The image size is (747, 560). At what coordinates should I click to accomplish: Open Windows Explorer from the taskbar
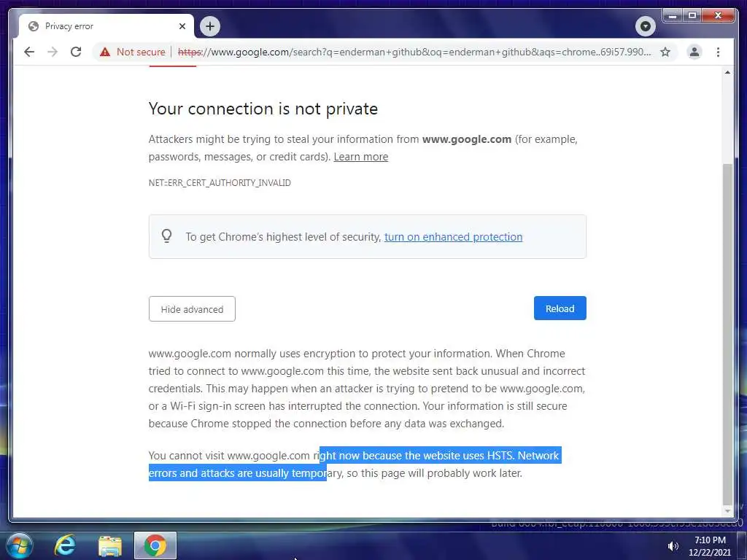pos(110,545)
